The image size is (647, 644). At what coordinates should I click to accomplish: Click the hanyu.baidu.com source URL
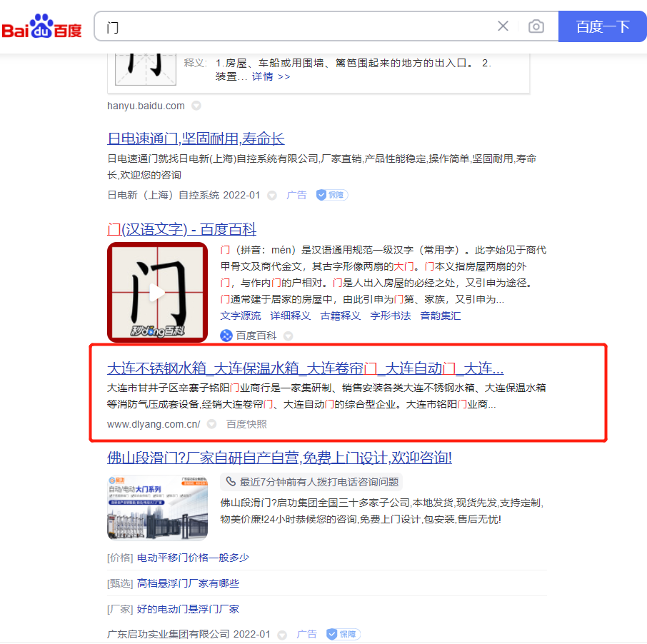[146, 106]
